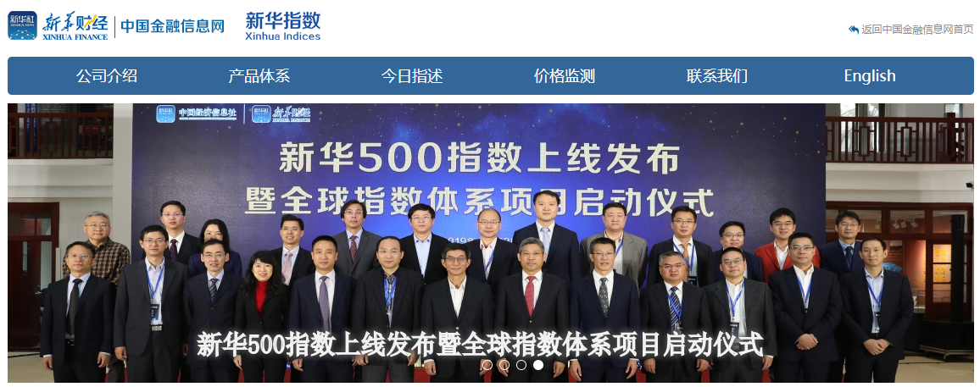Select the first carousel indicator dot
The image size is (980, 387).
[x=487, y=365]
